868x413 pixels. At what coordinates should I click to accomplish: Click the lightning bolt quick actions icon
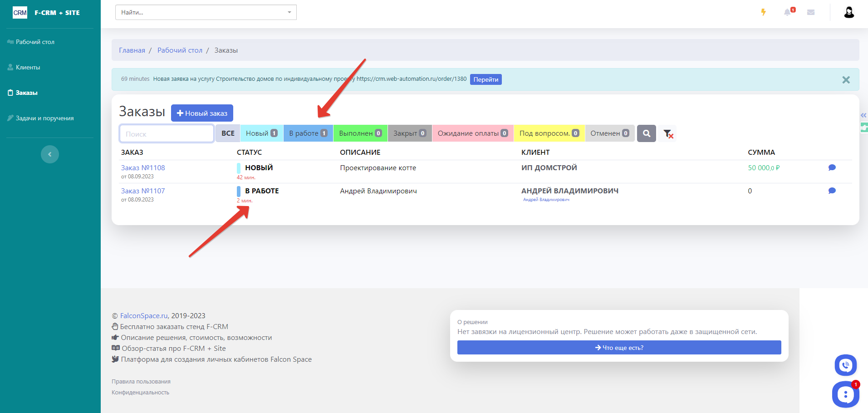763,12
